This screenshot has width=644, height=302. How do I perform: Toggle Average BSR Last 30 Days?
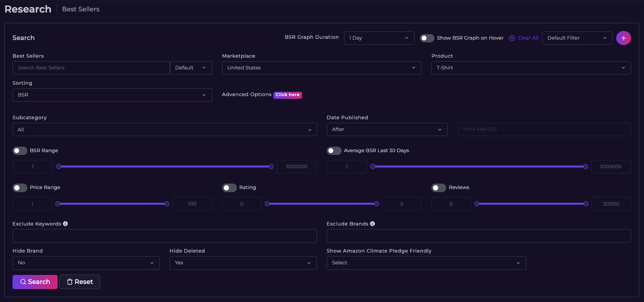(334, 151)
